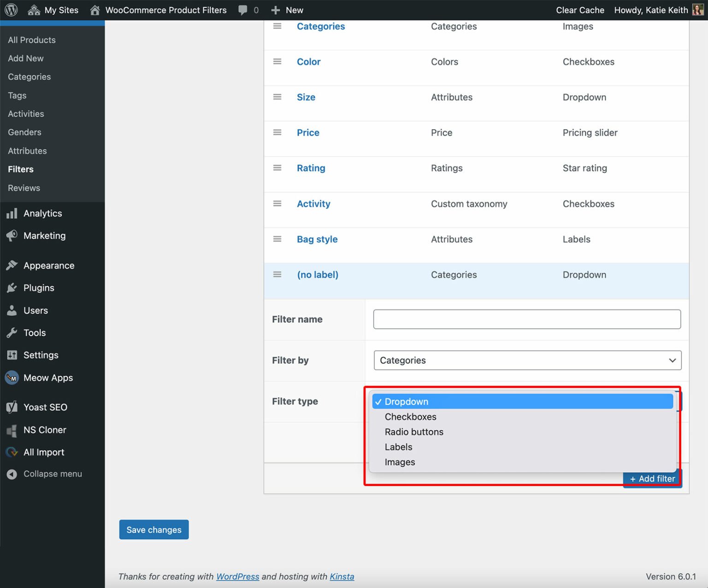The image size is (708, 588).
Task: Click the WordPress logo in the admin bar
Action: (x=10, y=10)
